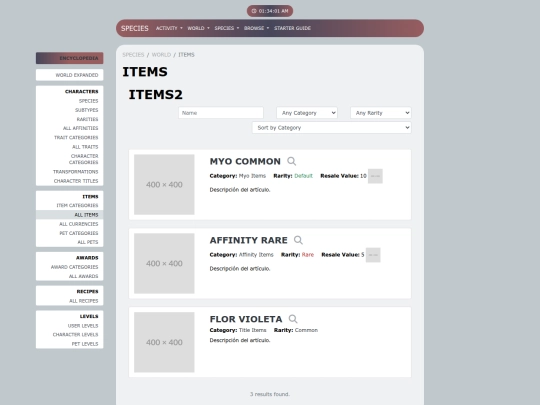Select All Items in sidebar

70,215
